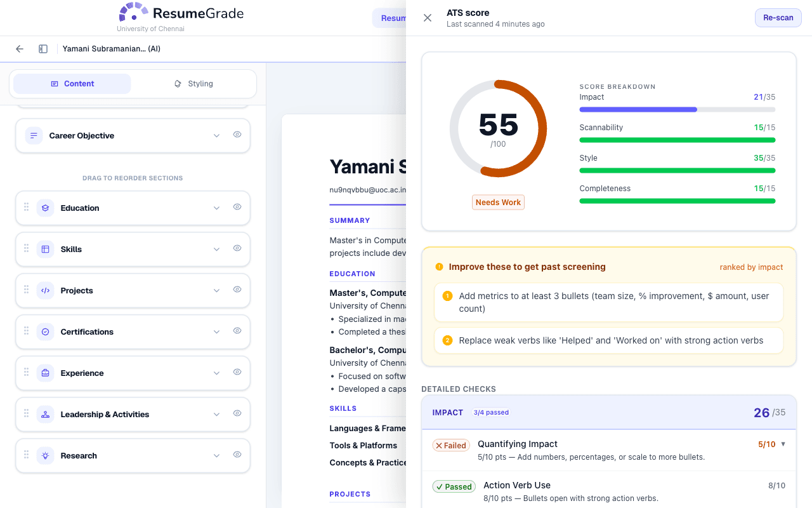Click the Scannability score progress bar
This screenshot has width=812, height=508.
click(x=678, y=140)
